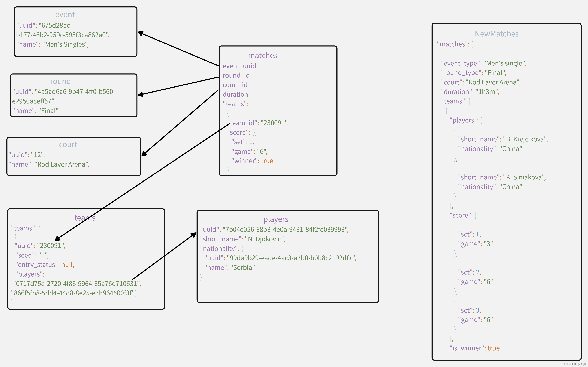Click the "nationality": { line in players box
Screen dimensions: 588x367
[222, 249]
